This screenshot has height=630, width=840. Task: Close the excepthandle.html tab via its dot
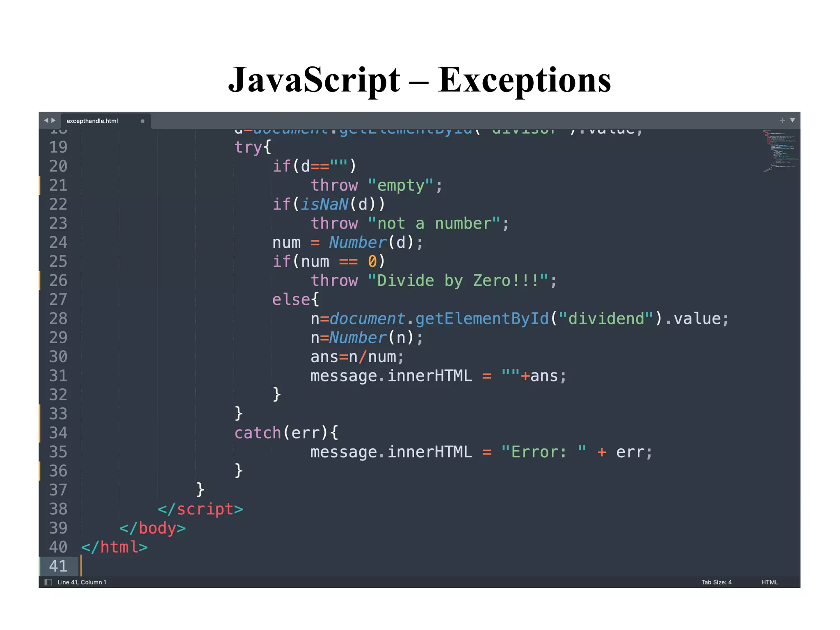pos(142,121)
